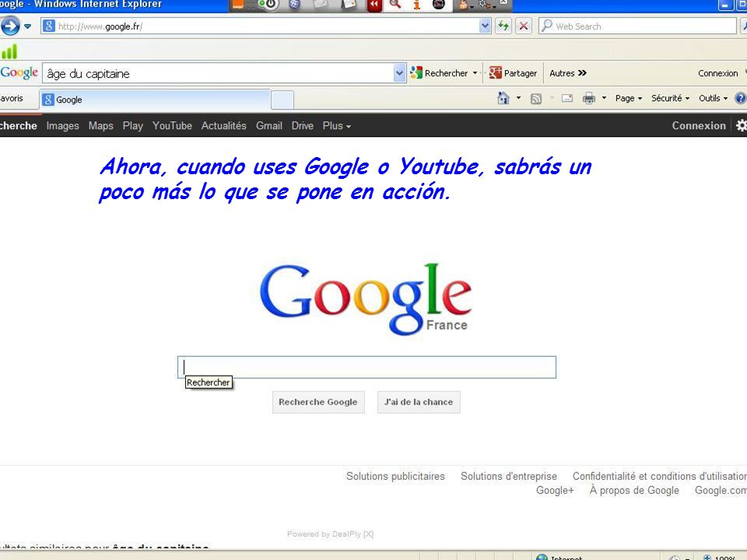The image size is (747, 560).
Task: Open the À propos de Google link
Action: [634, 491]
